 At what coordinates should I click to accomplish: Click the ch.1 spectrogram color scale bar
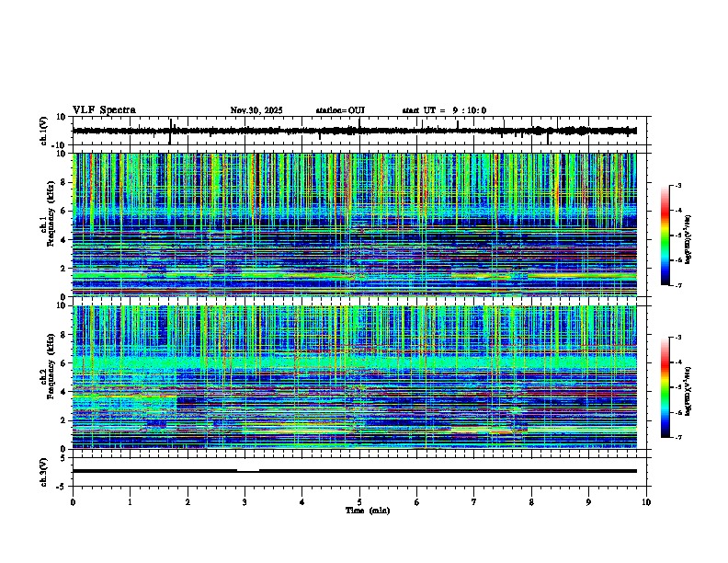pyautogui.click(x=665, y=236)
